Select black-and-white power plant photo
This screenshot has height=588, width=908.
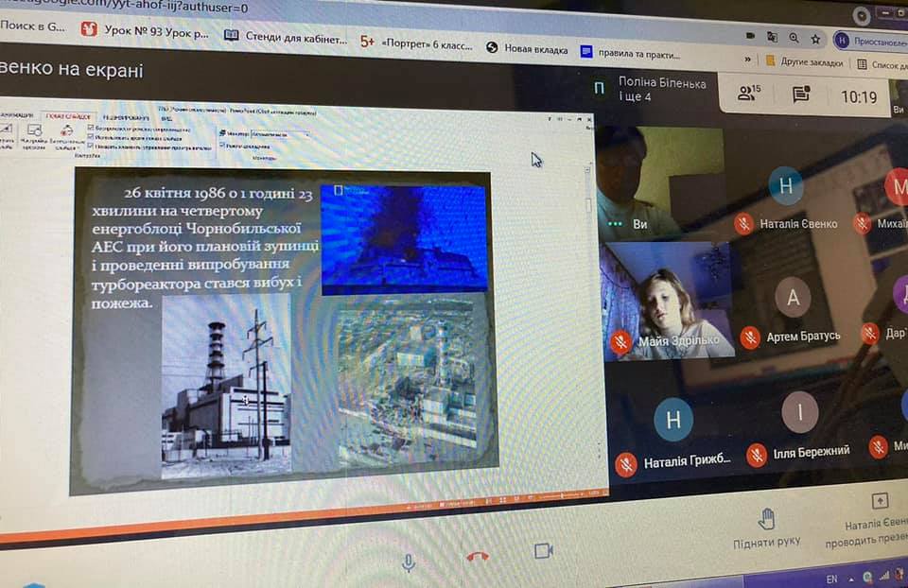[x=226, y=387]
